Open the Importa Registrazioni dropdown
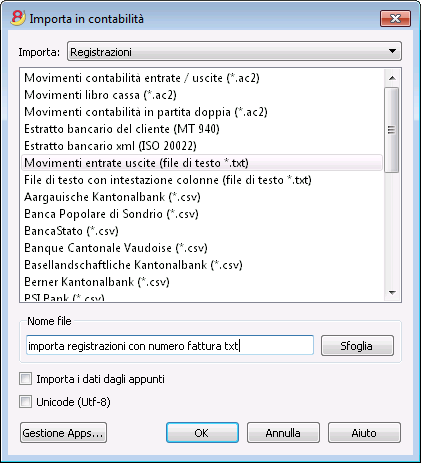The height and width of the screenshot is (463, 421). point(234,51)
